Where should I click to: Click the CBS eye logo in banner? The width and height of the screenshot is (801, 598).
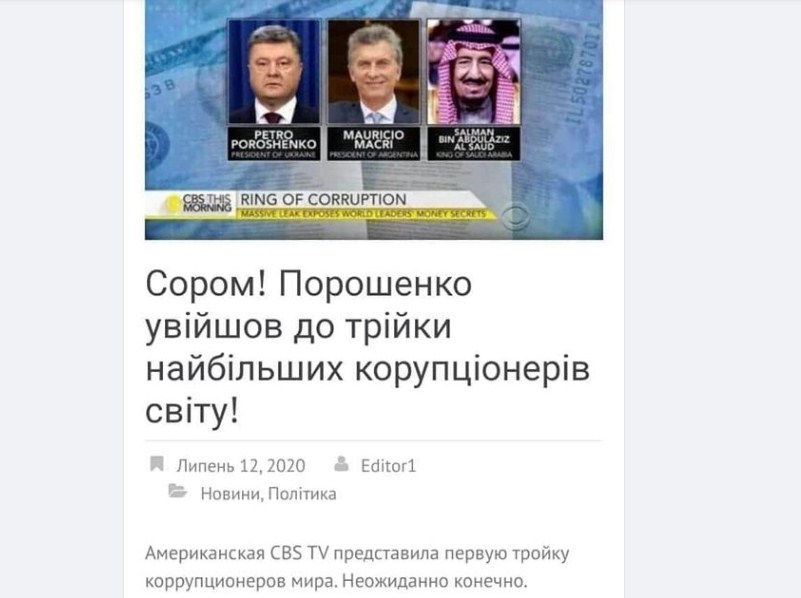pos(515,216)
